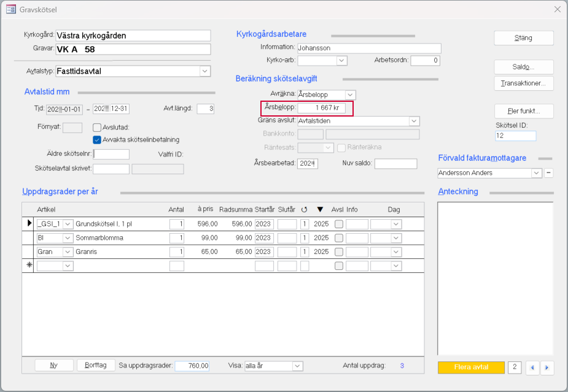568x392 pixels.
Task: Check the Avslutad checkbox
Action: pyautogui.click(x=97, y=128)
